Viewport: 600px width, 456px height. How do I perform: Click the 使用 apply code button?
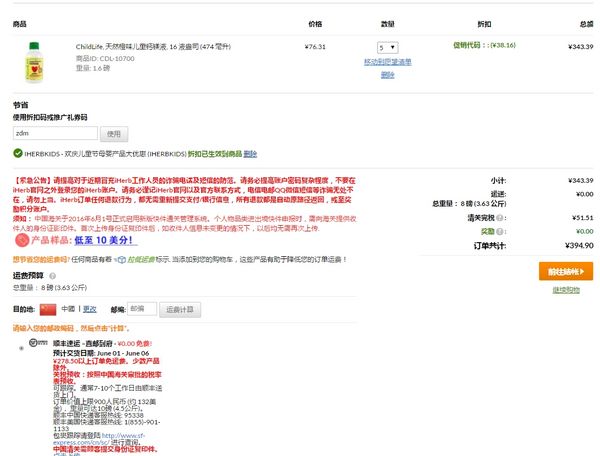[114, 134]
